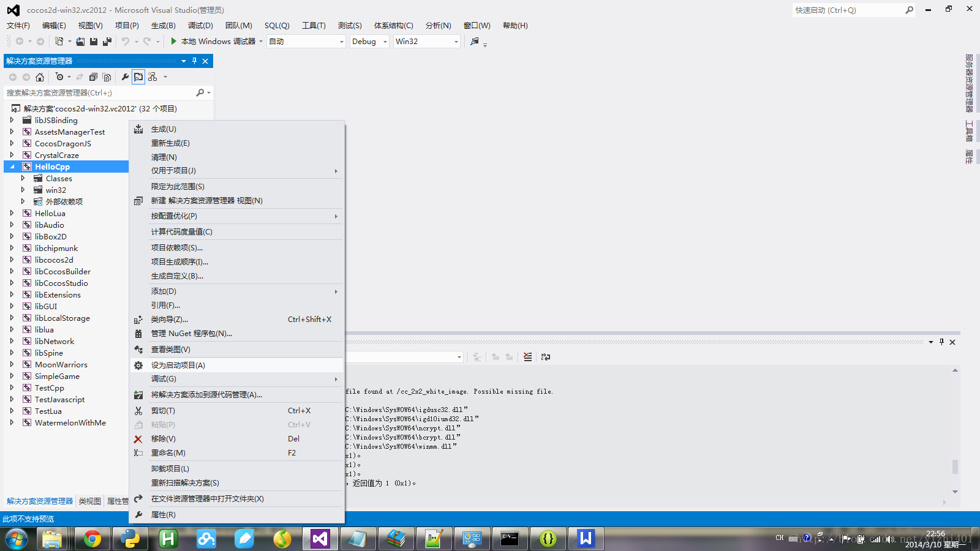Open 调试(G) submenu in context menu
Viewport: 980px width, 551px height.
click(x=237, y=379)
